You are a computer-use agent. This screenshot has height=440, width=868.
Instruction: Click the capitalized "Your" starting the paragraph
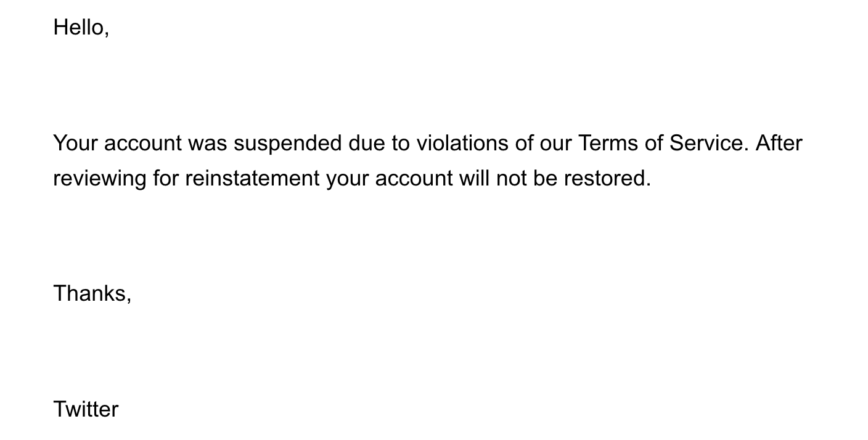76,143
